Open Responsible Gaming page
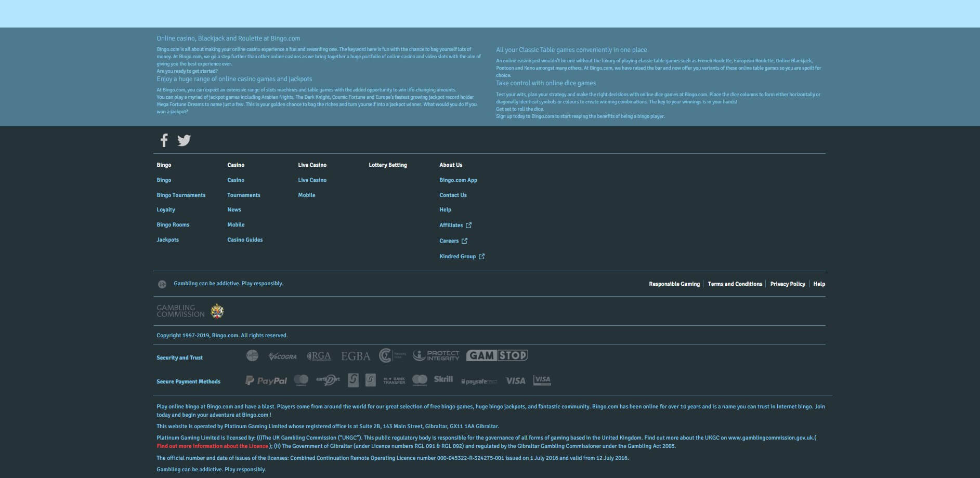 click(674, 284)
